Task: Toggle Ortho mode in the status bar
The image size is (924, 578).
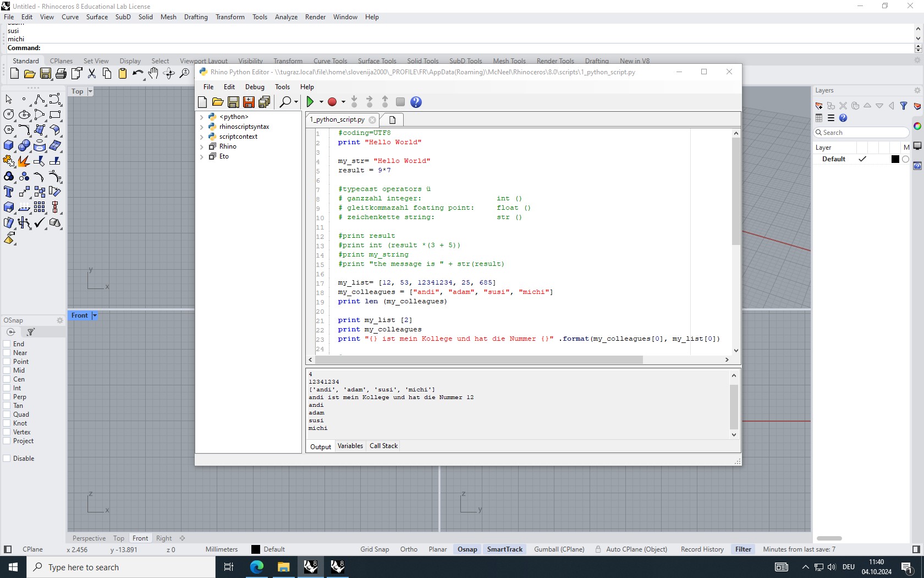Action: 408,549
